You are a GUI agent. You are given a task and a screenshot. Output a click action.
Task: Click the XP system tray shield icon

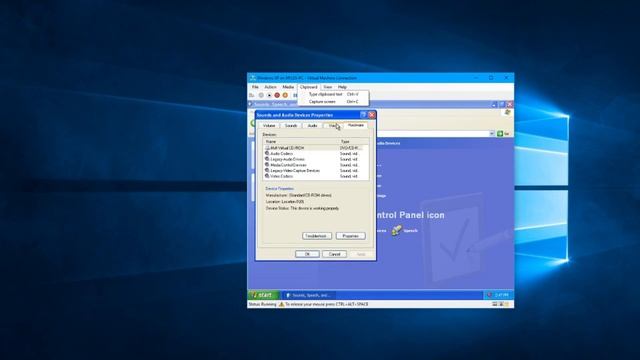point(489,295)
